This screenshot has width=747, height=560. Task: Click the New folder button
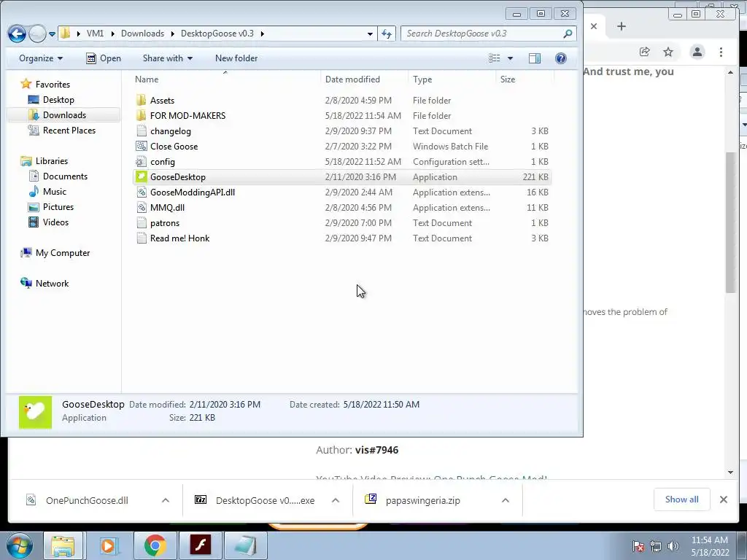click(236, 58)
